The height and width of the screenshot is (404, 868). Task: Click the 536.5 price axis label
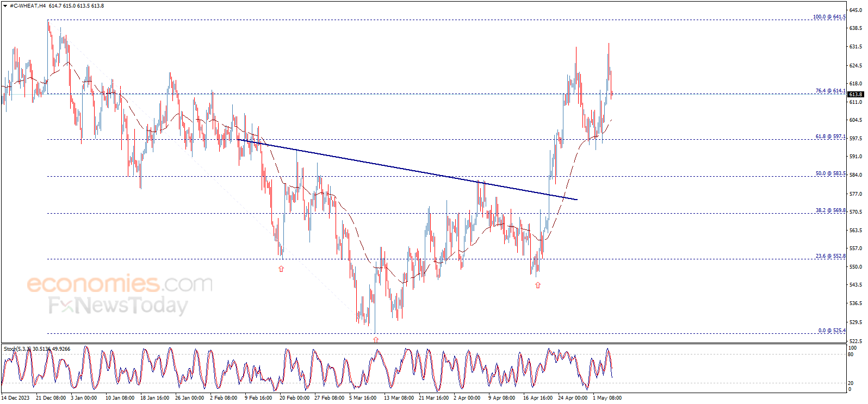(856, 303)
